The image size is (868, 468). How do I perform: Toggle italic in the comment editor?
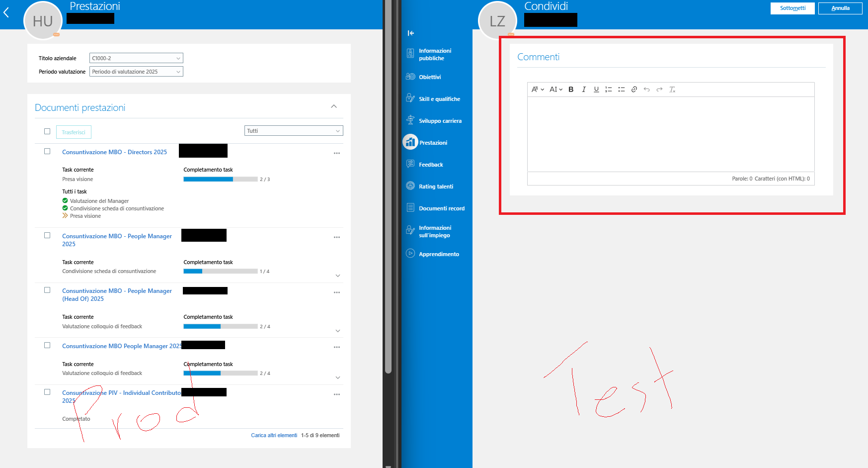[x=584, y=90]
